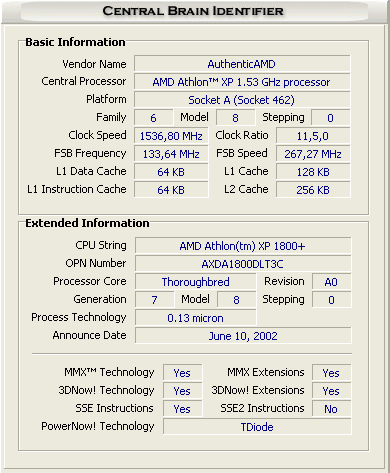This screenshot has height=473, width=390.
Task: Select the Process Technology value 0.13 micron
Action: (x=196, y=318)
